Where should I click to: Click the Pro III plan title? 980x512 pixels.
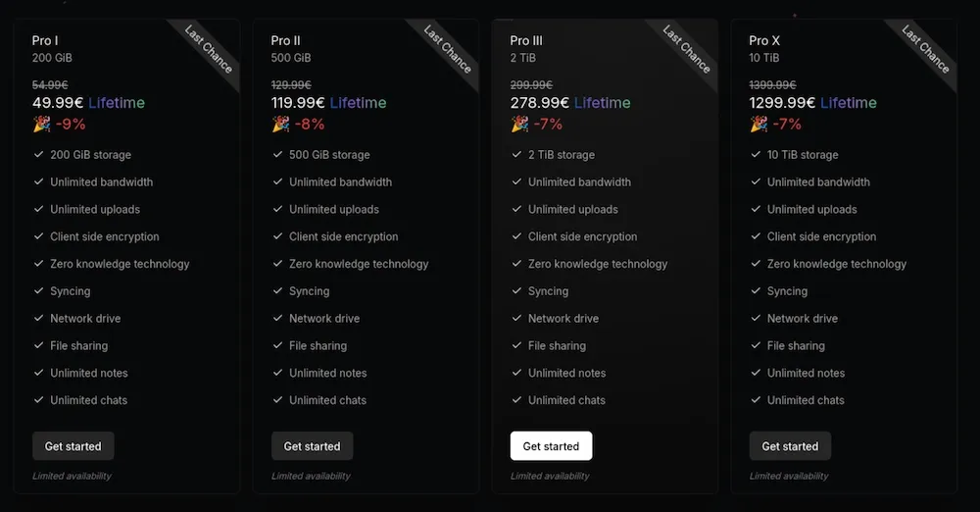pos(526,41)
